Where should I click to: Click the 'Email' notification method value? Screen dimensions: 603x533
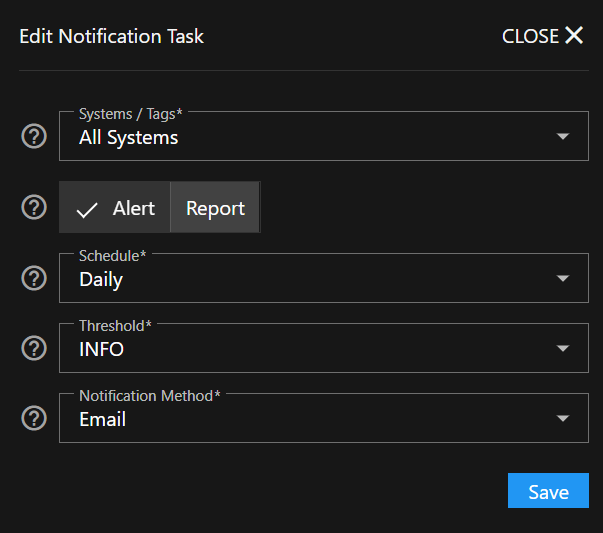click(x=103, y=419)
